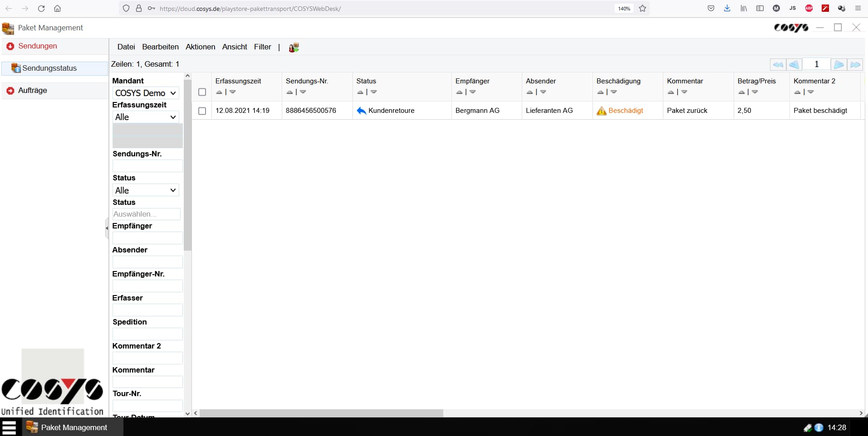Go to first page of results
Image resolution: width=868 pixels, height=436 pixels.
point(778,64)
